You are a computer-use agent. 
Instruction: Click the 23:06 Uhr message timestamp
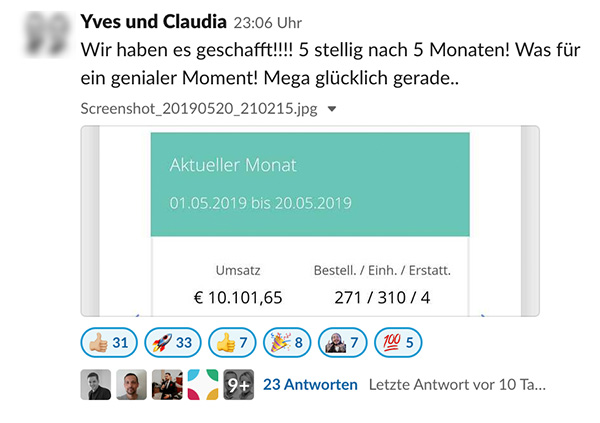coord(268,23)
